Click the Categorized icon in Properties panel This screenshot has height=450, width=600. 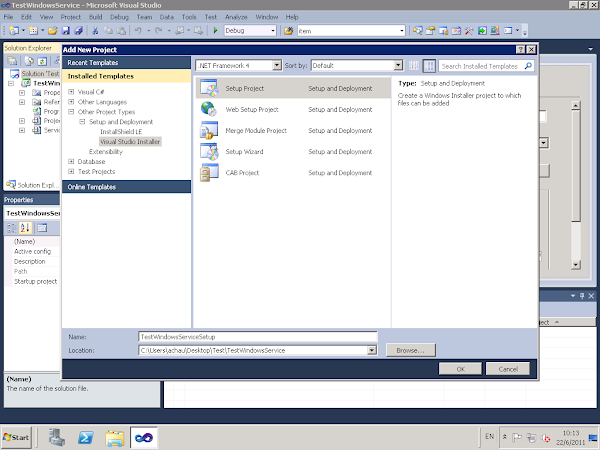coord(12,228)
